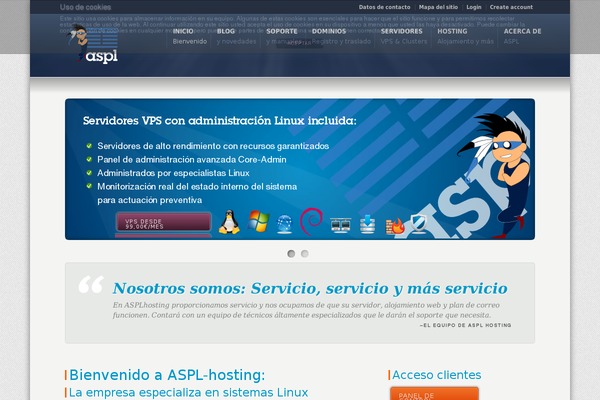Click the blue globe network icon
The width and height of the screenshot is (600, 400).
pyautogui.click(x=284, y=224)
